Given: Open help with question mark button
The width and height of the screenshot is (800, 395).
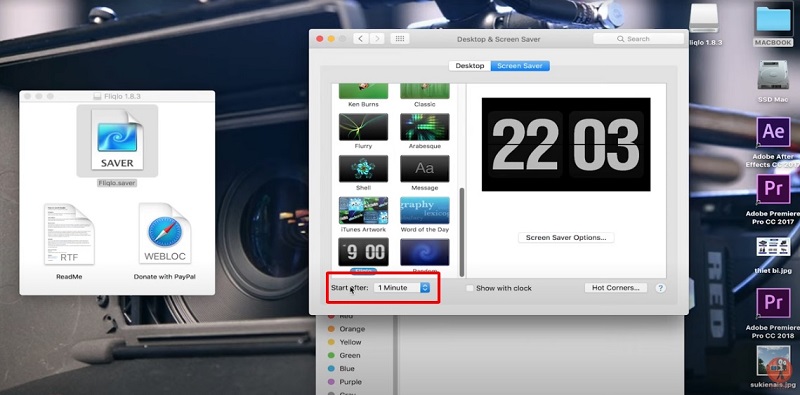Looking at the screenshot, I should click(x=660, y=288).
